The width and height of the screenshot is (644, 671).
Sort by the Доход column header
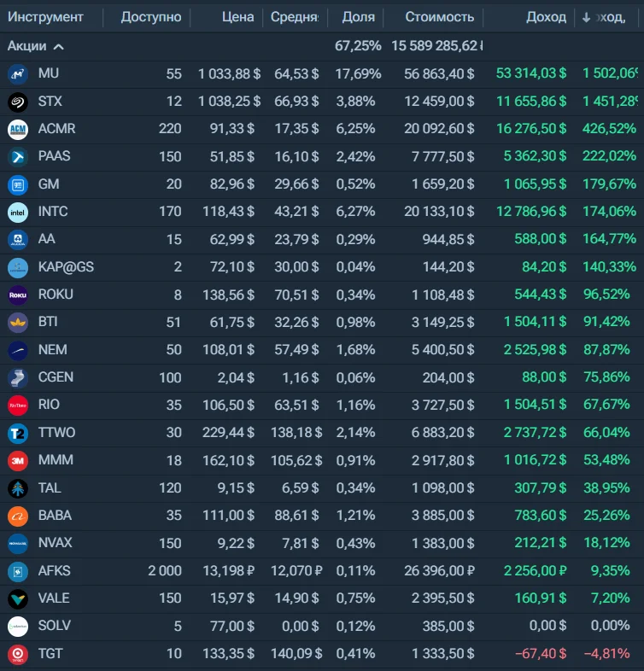coord(546,17)
